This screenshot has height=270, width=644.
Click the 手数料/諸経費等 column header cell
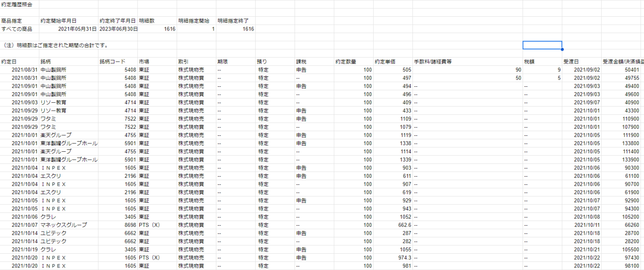tap(467, 62)
